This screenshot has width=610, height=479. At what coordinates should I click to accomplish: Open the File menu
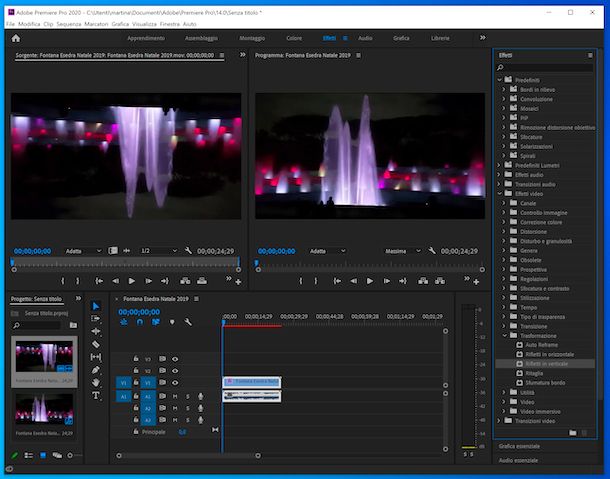click(10, 24)
